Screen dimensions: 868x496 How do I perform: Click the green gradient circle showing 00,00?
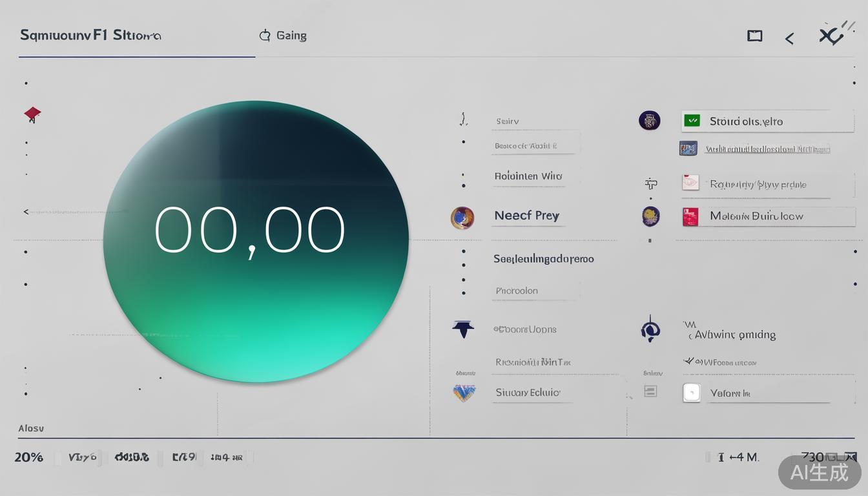(256, 240)
